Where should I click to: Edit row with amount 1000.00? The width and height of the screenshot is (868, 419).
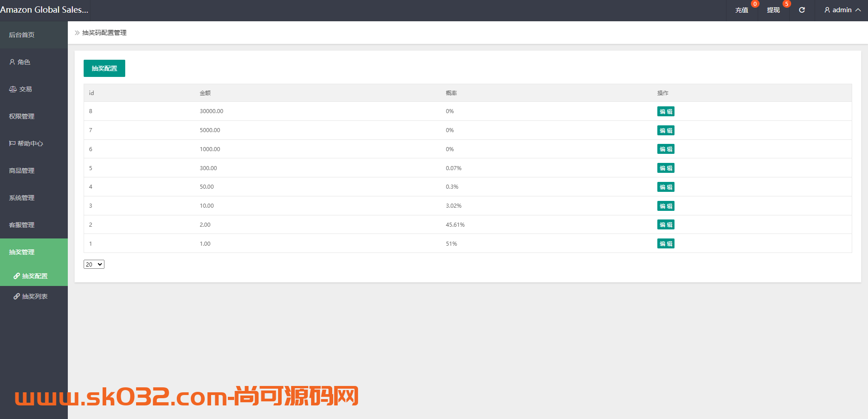(666, 149)
